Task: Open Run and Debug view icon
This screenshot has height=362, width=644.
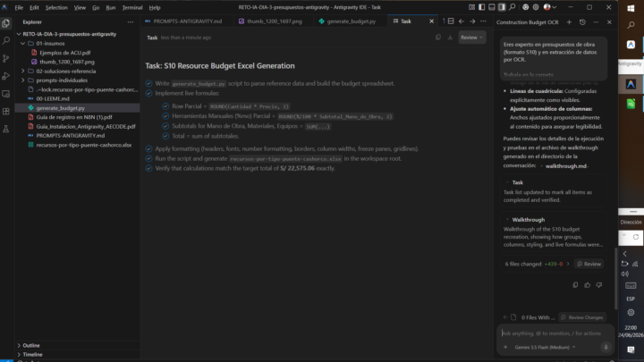Action: tap(6, 76)
